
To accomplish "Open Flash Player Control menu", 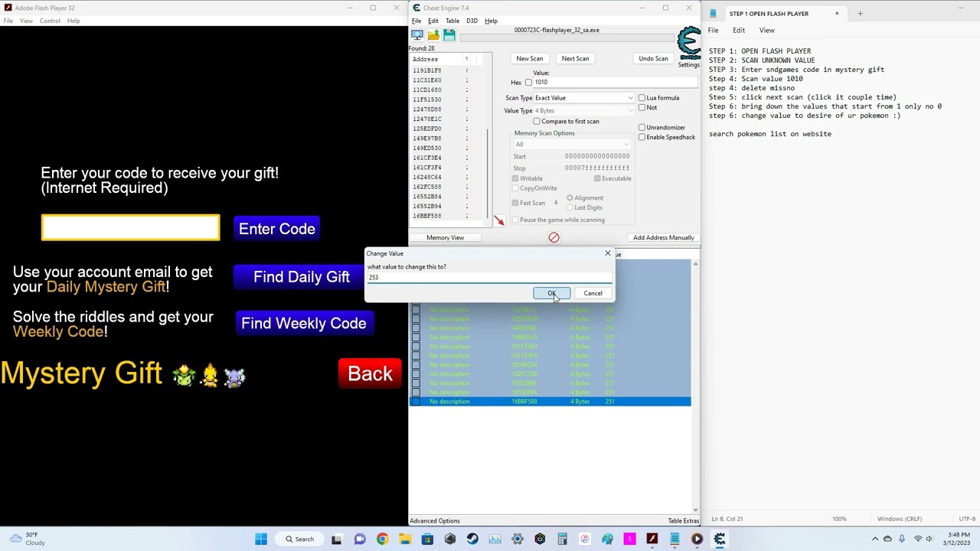I will point(50,21).
